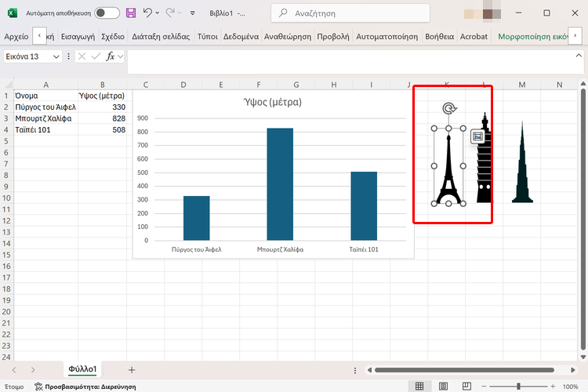
Task: Open the Αρχείο tab
Action: 16,36
